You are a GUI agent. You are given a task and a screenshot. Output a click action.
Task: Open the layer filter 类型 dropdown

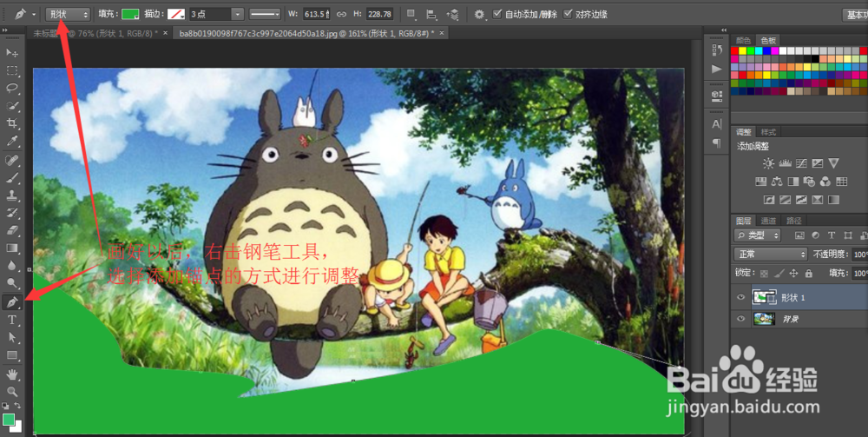point(757,235)
